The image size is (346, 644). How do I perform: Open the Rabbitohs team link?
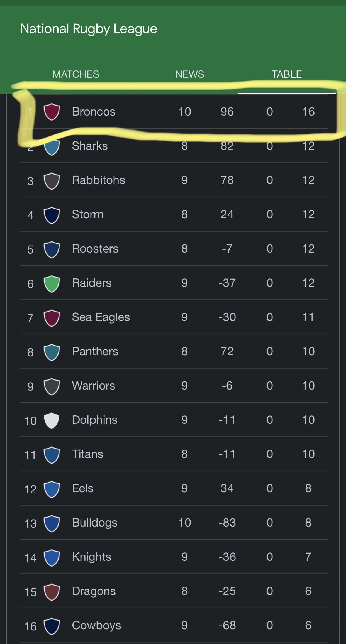pos(99,180)
